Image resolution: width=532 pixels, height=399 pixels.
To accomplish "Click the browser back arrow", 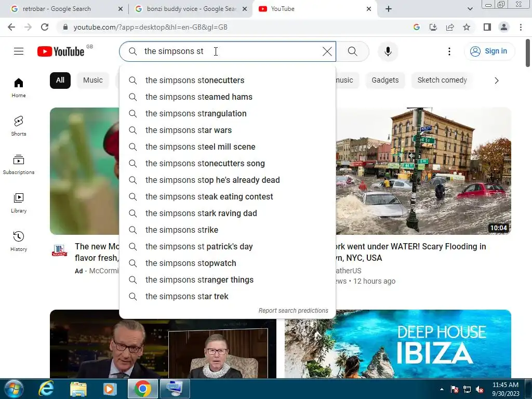I will [11, 27].
